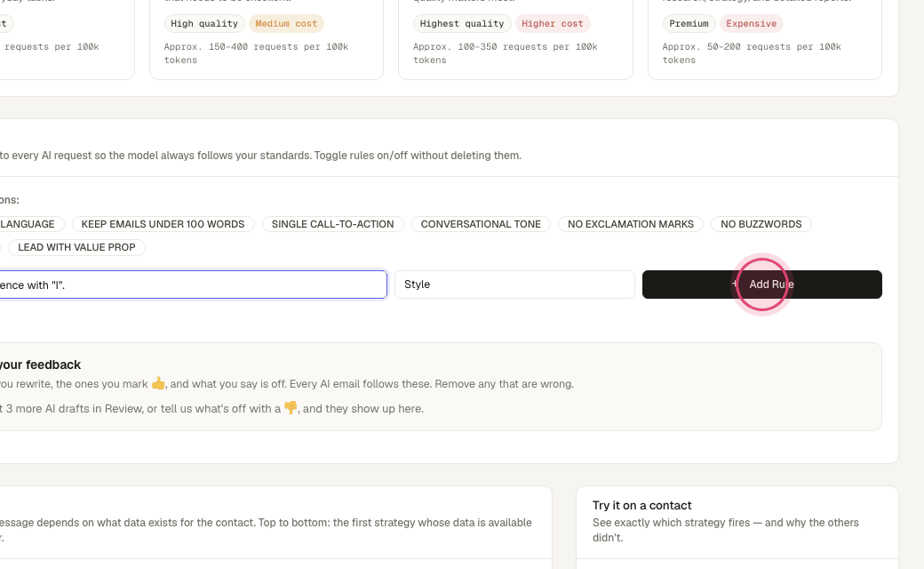Image resolution: width=924 pixels, height=569 pixels.
Task: Click the Highest quality badge
Action: (x=462, y=24)
